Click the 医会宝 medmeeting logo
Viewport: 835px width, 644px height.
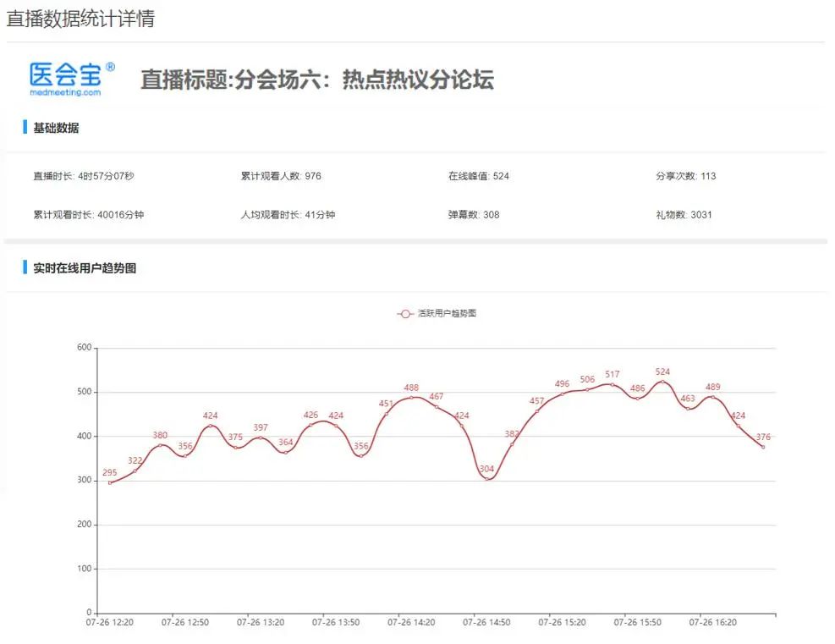coord(71,79)
